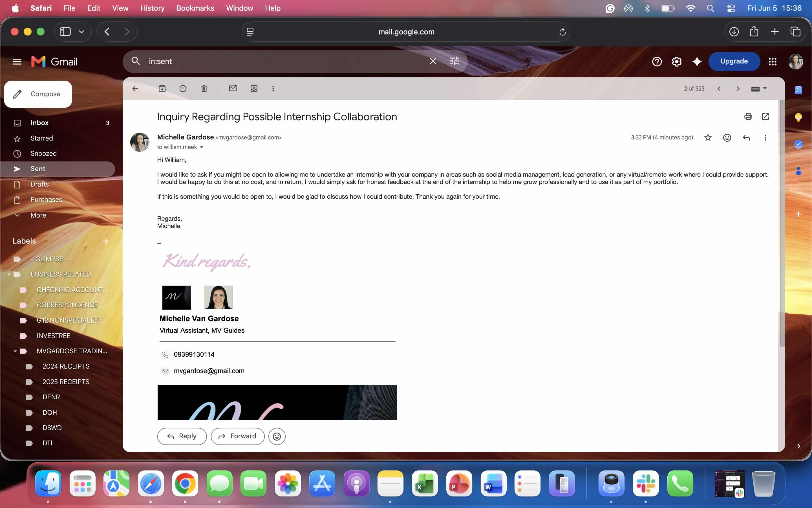Show advanced search options
This screenshot has width=812, height=508.
click(x=454, y=61)
